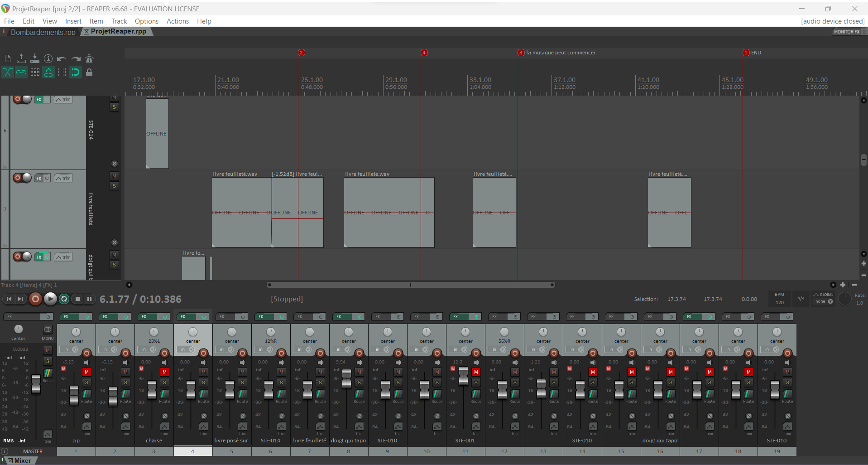Toggle envelope points move with items icon
This screenshot has height=465, width=868.
(x=48, y=72)
